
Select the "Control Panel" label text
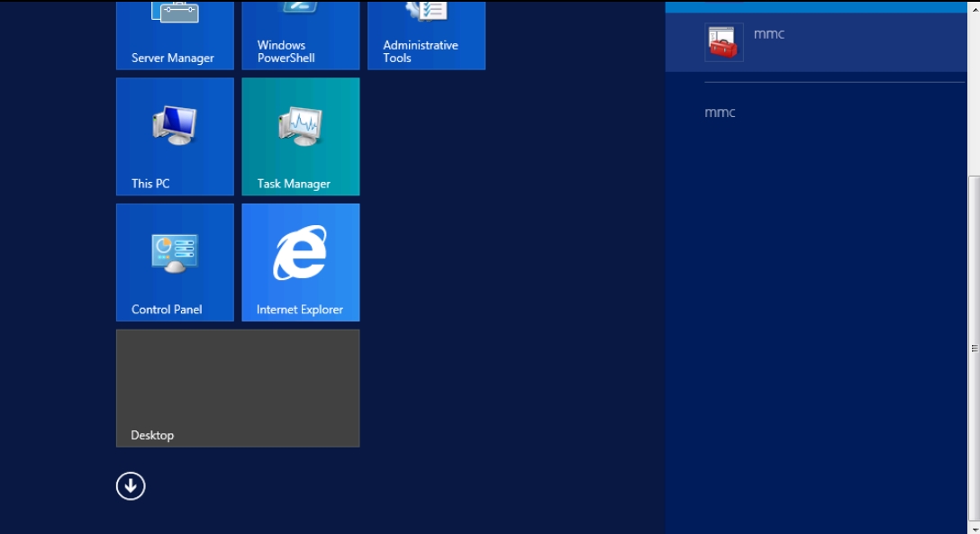[167, 310]
